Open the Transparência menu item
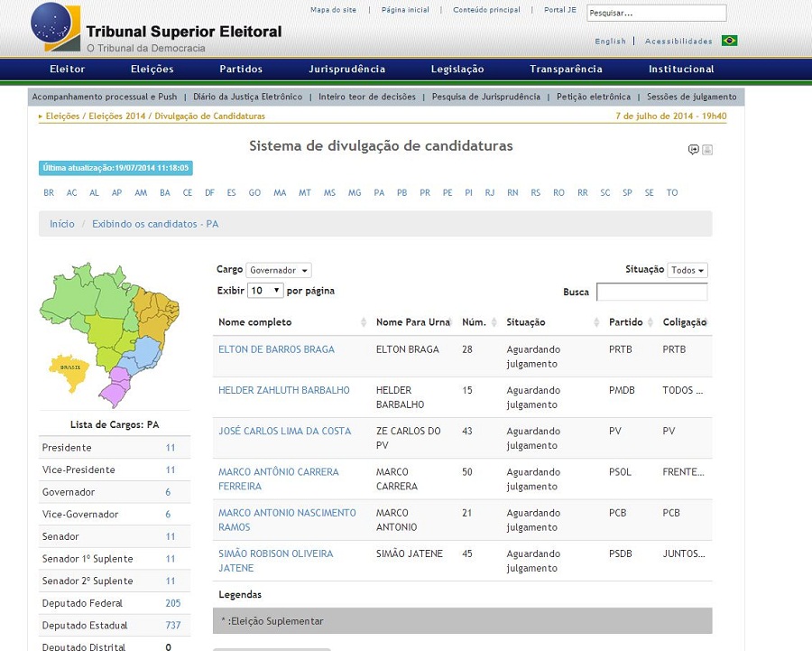 [x=566, y=70]
